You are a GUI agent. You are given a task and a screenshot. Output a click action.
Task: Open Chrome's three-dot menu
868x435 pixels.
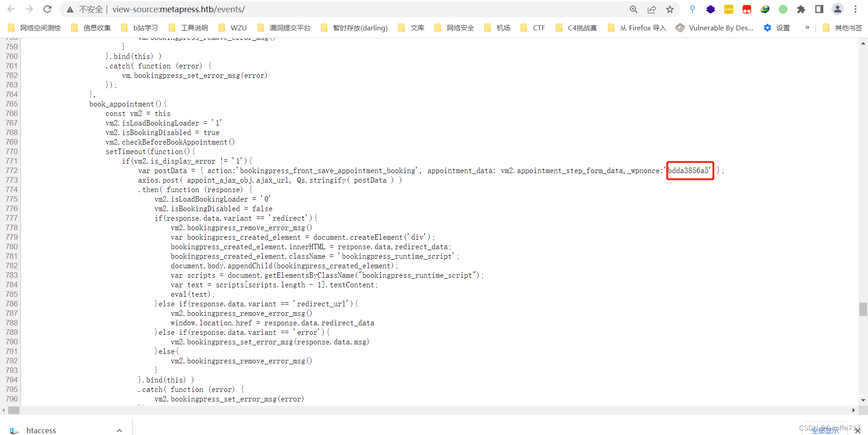click(x=855, y=9)
